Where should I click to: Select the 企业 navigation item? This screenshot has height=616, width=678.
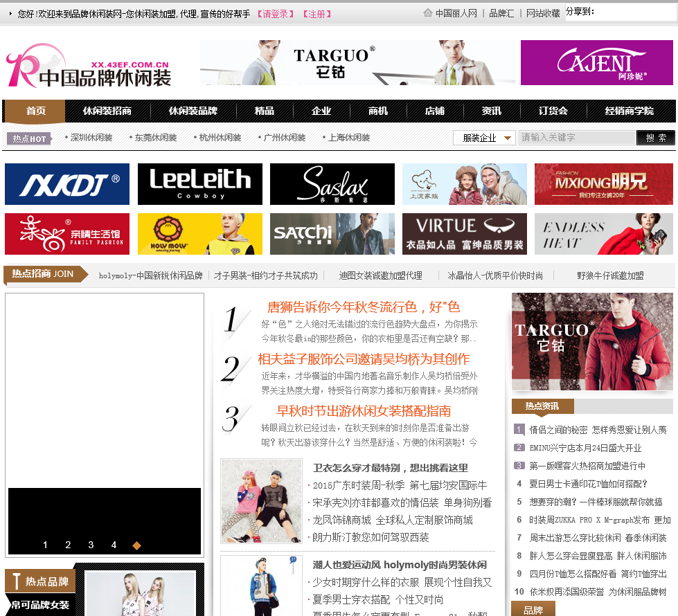click(x=321, y=111)
